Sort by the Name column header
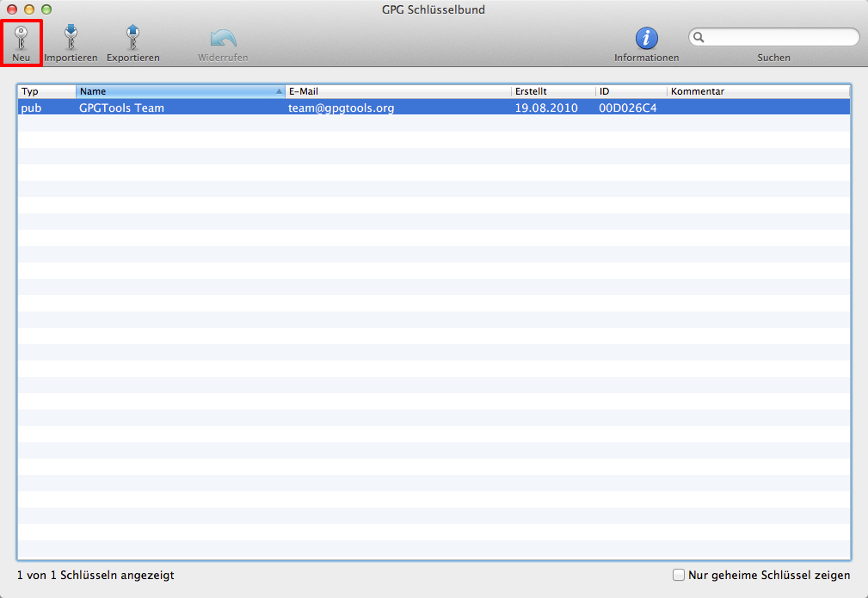The width and height of the screenshot is (868, 598). pyautogui.click(x=181, y=91)
